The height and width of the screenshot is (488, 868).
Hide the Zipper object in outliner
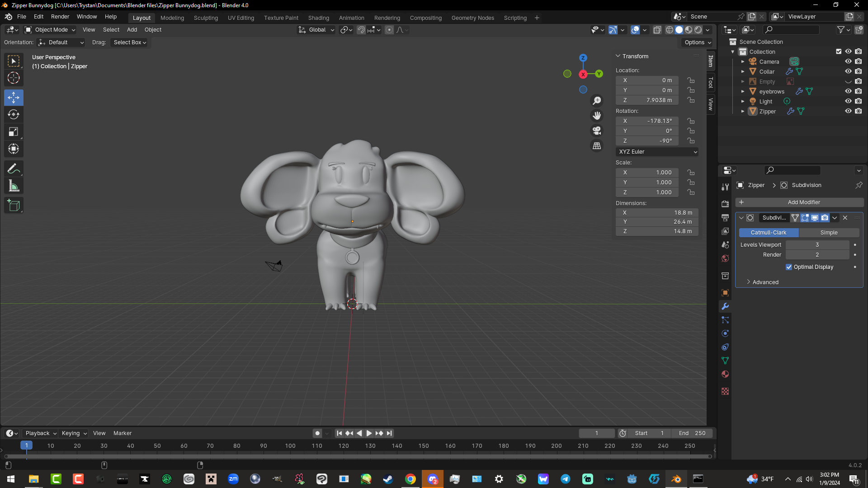[848, 111]
